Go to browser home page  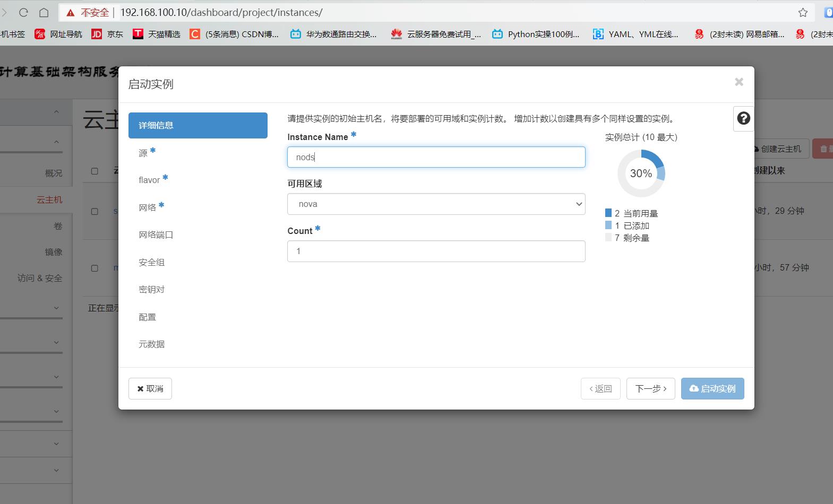click(x=44, y=12)
